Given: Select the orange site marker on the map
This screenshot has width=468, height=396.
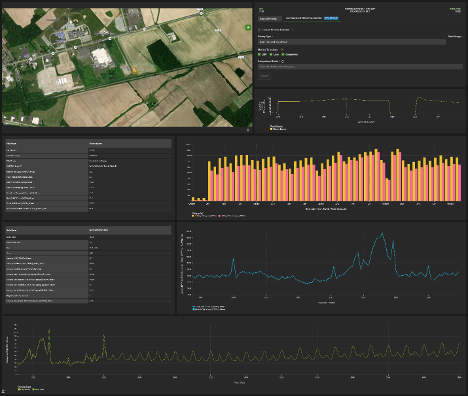Looking at the screenshot, I should pyautogui.click(x=134, y=70).
